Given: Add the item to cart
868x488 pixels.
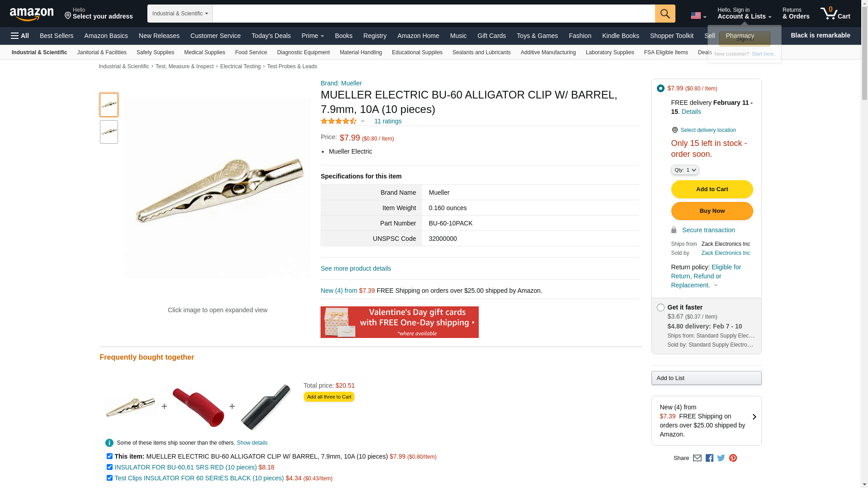Looking at the screenshot, I should (x=712, y=189).
